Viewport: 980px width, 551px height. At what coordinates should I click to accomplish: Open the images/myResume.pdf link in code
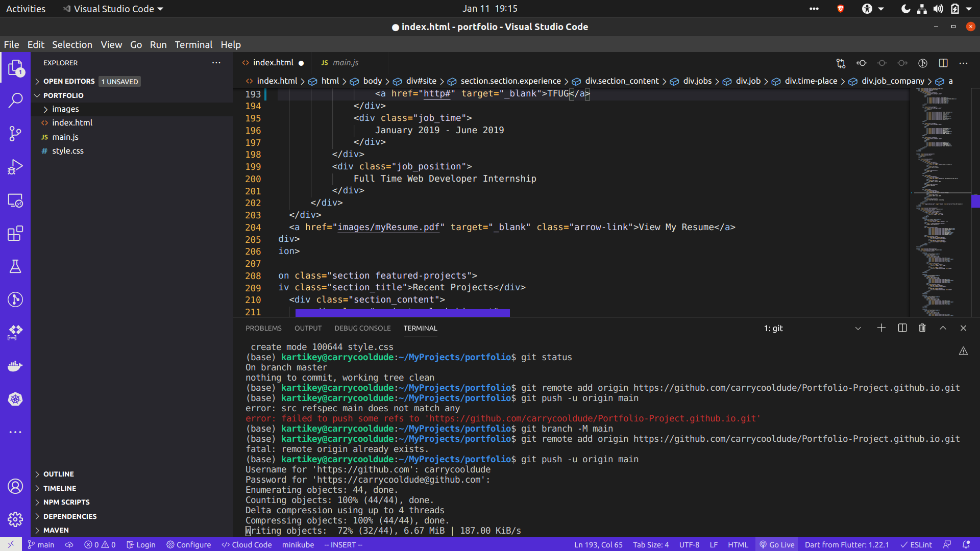[x=388, y=227]
